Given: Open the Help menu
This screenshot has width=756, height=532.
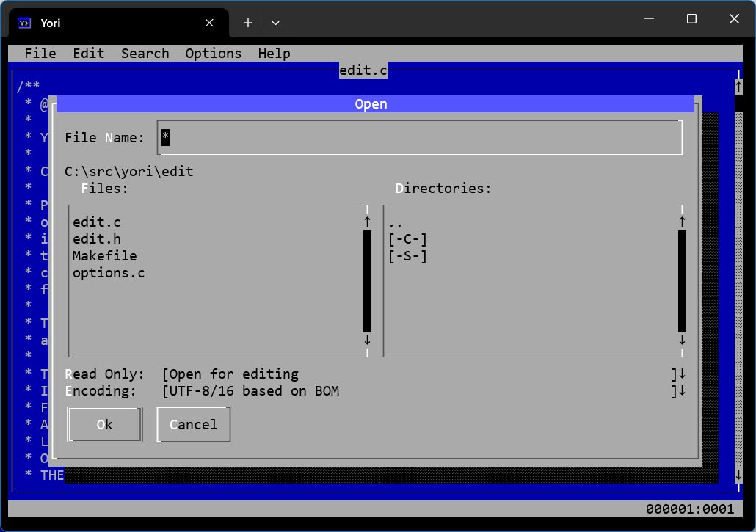Looking at the screenshot, I should (x=274, y=53).
